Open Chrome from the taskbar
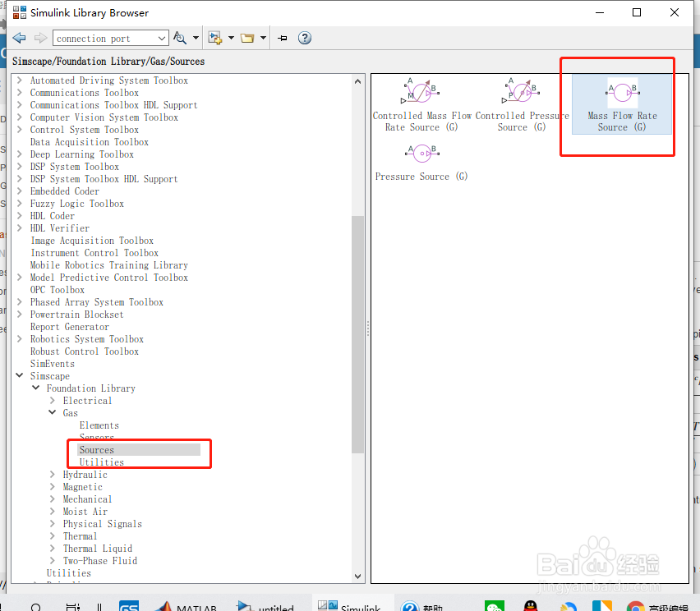Screen dimensions: 700x611 point(635,607)
